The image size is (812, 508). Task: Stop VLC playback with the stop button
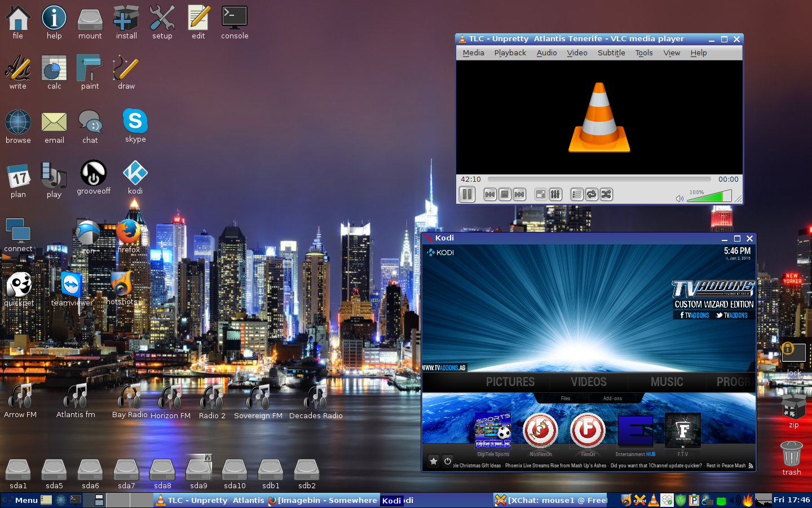[505, 195]
